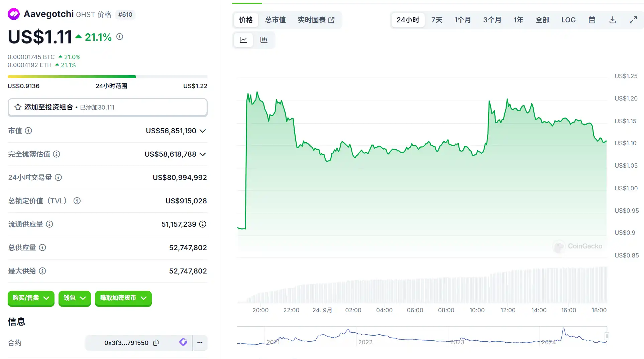Open the 赚取加密货币 dropdown

pyautogui.click(x=123, y=298)
